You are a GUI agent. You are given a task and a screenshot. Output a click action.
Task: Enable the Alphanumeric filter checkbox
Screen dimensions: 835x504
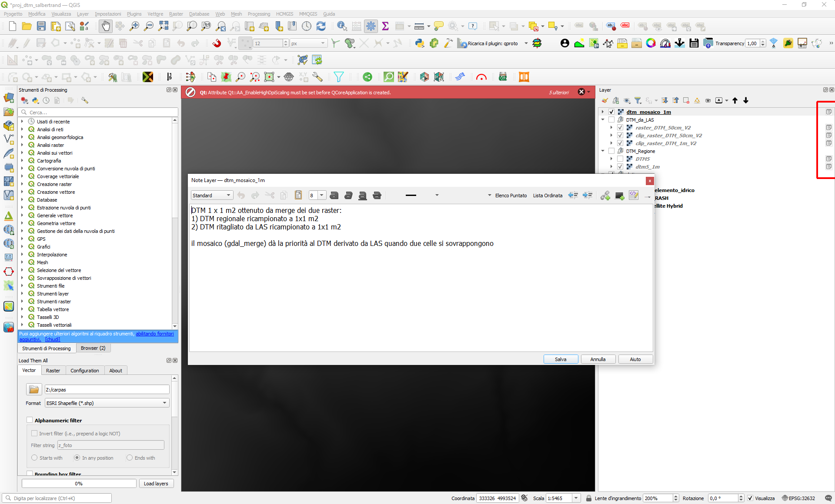(30, 420)
